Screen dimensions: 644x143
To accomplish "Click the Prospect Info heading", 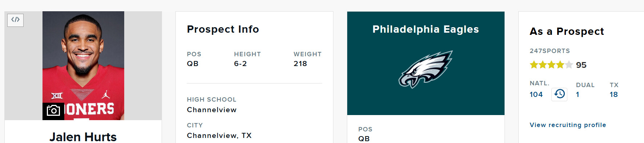I will tap(223, 29).
